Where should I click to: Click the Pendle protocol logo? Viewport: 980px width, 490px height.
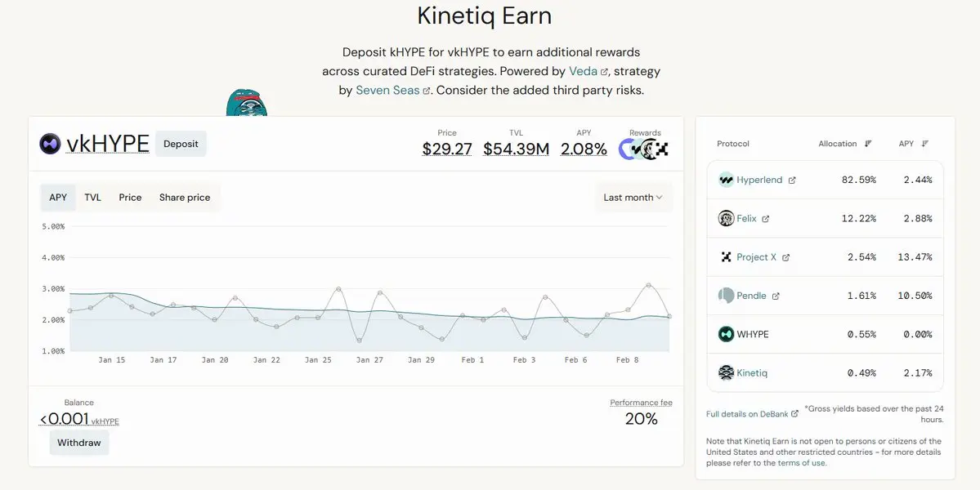tap(726, 296)
